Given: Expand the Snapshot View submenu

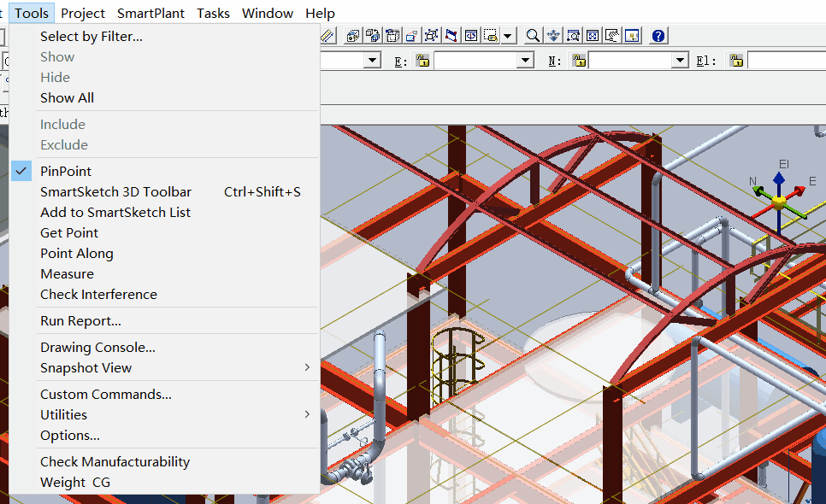Looking at the screenshot, I should (165, 367).
